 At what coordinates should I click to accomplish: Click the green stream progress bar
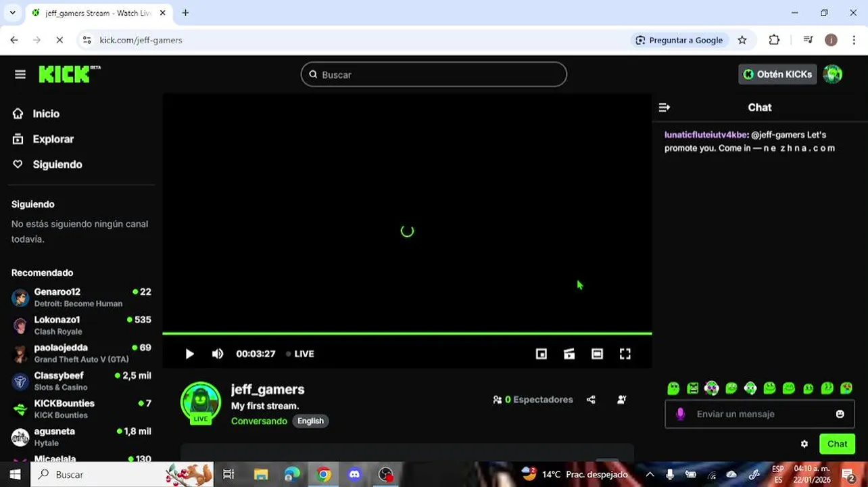pos(407,333)
